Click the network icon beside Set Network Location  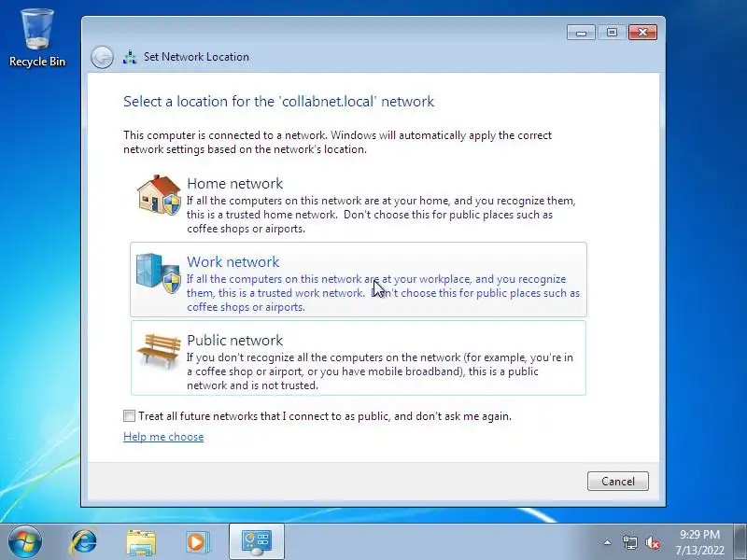pos(130,57)
